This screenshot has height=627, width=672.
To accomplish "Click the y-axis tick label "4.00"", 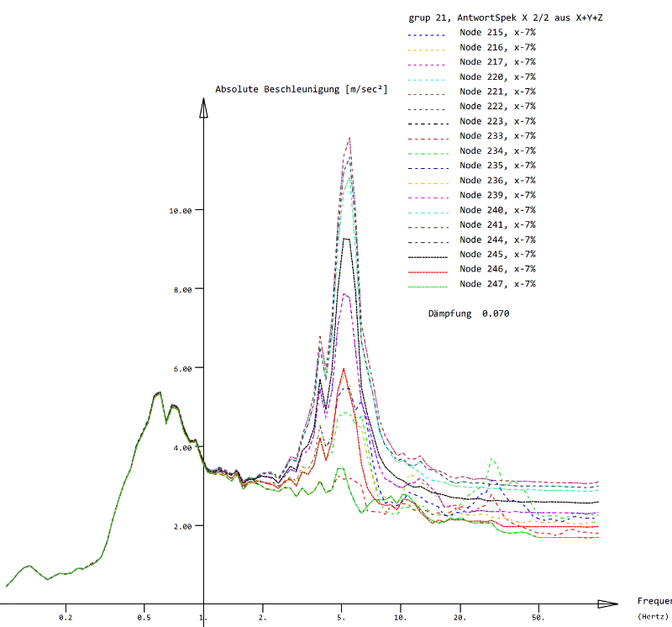I will 182,448.
